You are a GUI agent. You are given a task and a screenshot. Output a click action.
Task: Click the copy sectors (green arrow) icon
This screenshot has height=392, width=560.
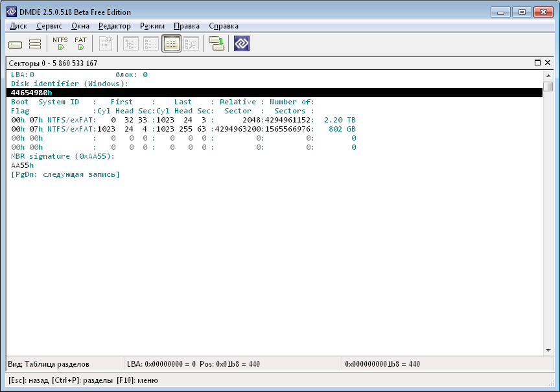click(x=216, y=44)
